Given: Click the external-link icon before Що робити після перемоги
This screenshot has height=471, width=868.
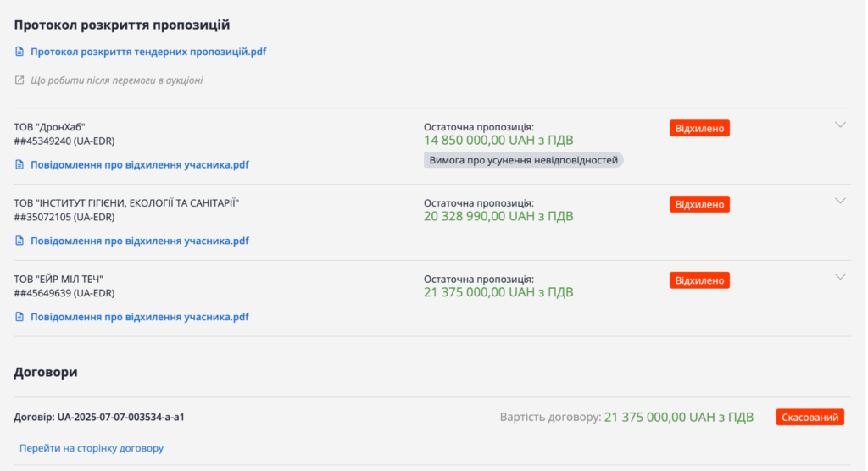Looking at the screenshot, I should click(x=19, y=80).
